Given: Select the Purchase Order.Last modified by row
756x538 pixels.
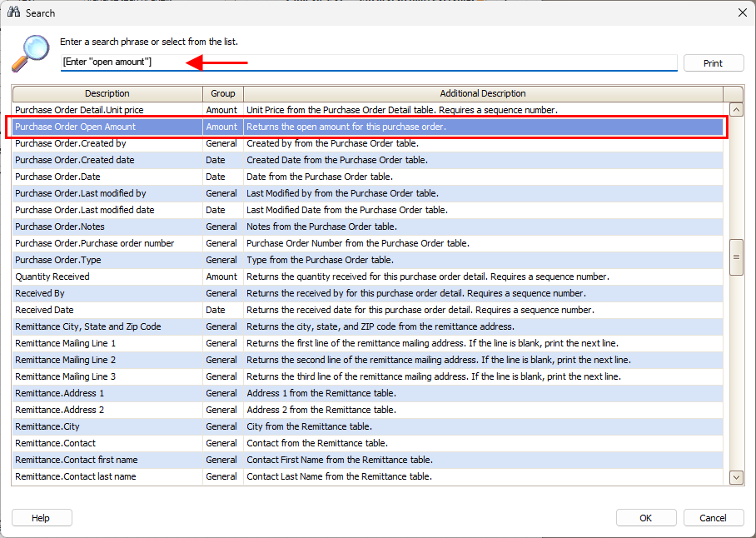Looking at the screenshot, I should coord(368,193).
